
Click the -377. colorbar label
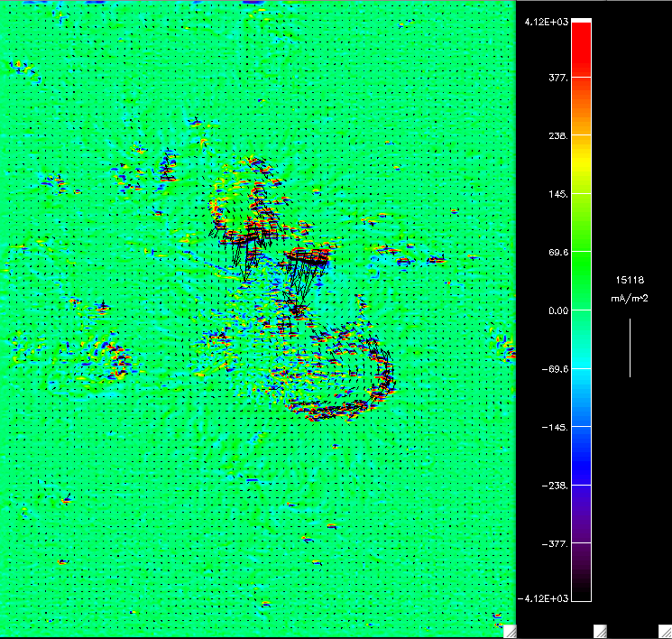556,544
